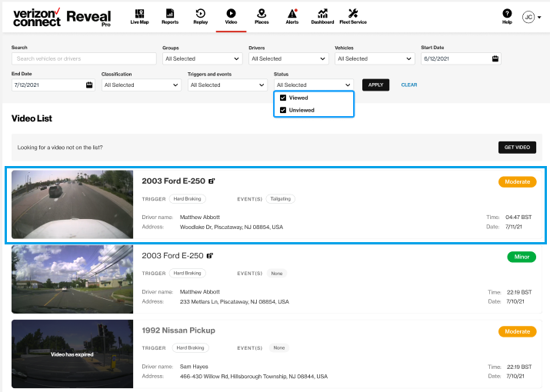Open Fleet Service wrench icon

(353, 13)
